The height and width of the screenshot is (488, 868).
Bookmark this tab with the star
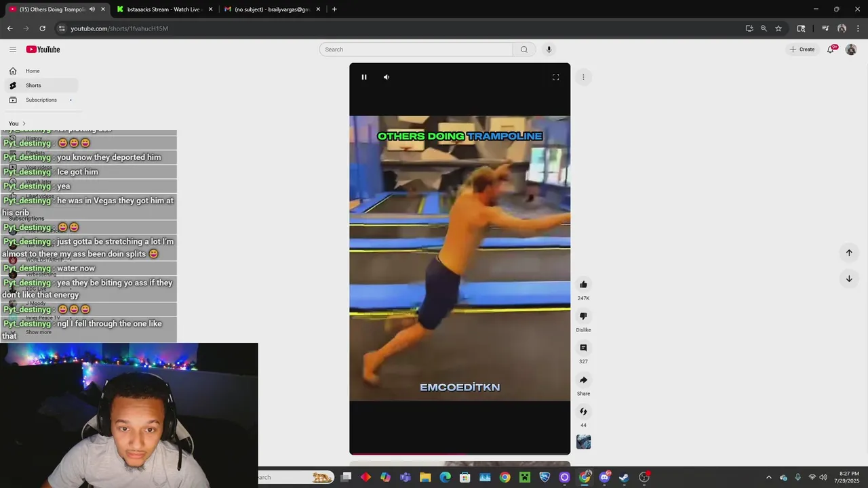pos(778,28)
